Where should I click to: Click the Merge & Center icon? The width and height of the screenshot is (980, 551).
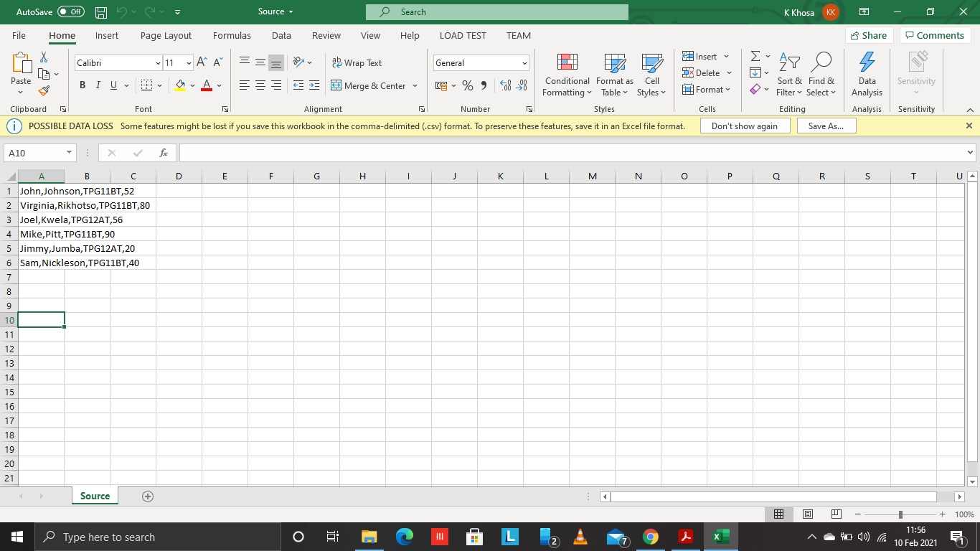(336, 85)
